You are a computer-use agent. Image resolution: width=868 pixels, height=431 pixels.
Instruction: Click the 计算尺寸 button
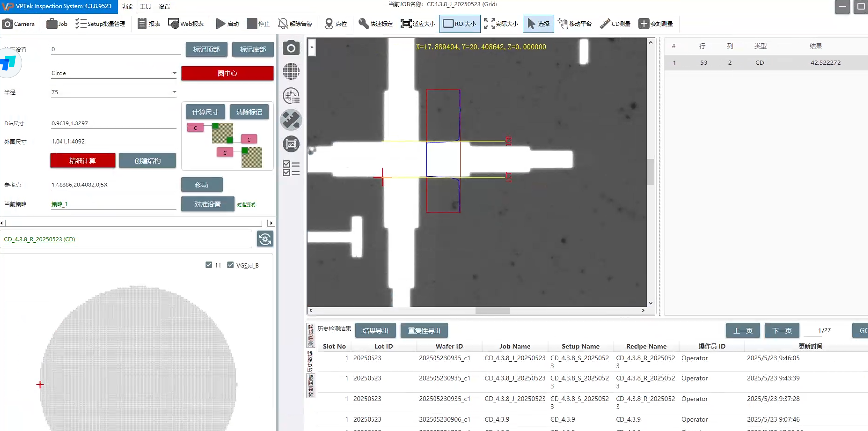205,112
